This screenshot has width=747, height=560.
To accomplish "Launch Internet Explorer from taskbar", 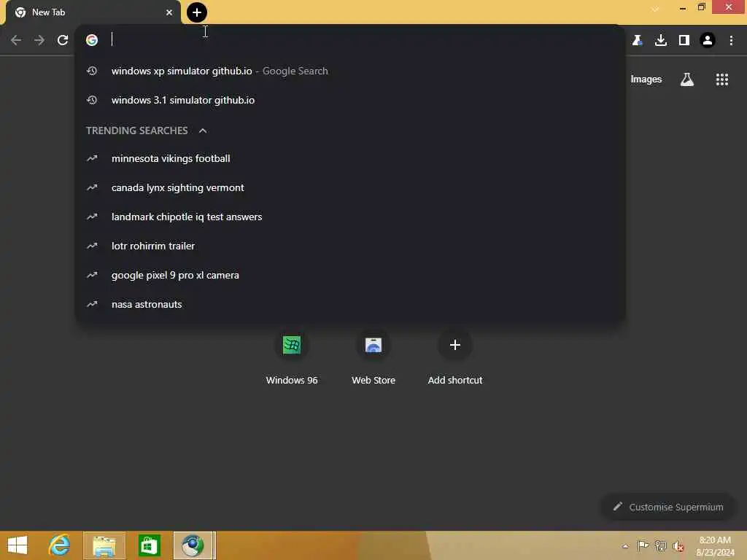I will pyautogui.click(x=59, y=545).
